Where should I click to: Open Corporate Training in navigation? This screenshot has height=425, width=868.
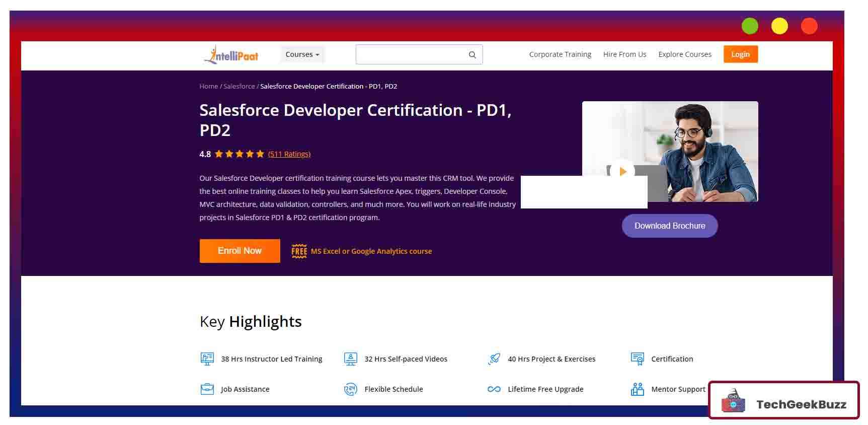(x=560, y=54)
